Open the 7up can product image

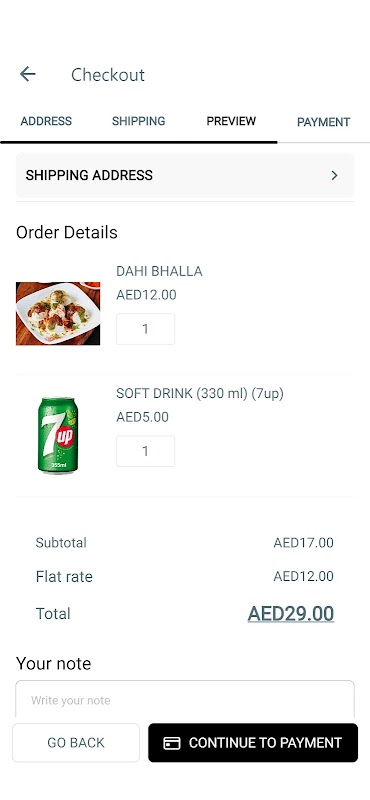click(58, 435)
